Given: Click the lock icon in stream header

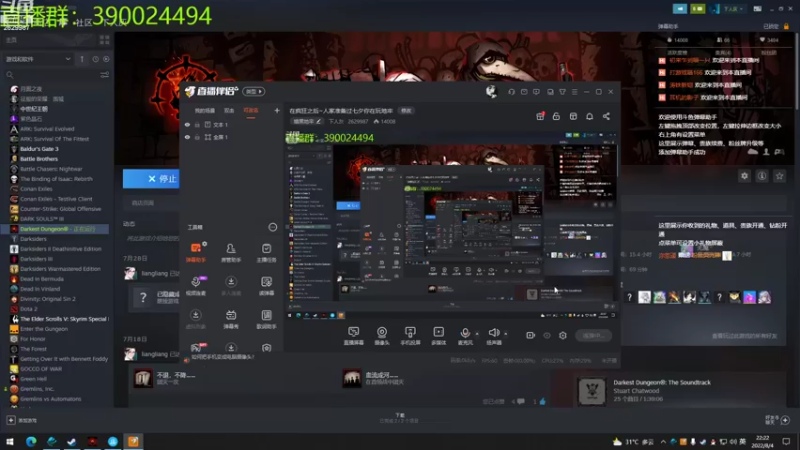Looking at the screenshot, I should (x=556, y=116).
